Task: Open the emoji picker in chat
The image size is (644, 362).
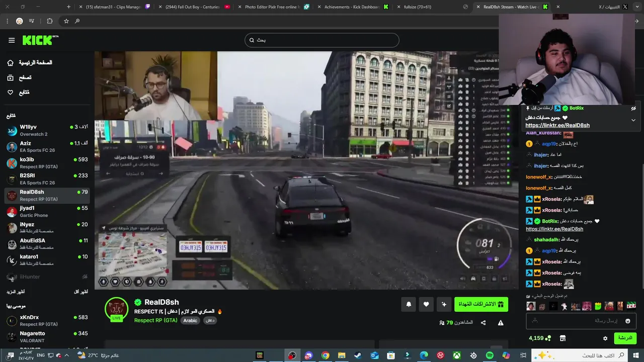Action: click(x=627, y=321)
